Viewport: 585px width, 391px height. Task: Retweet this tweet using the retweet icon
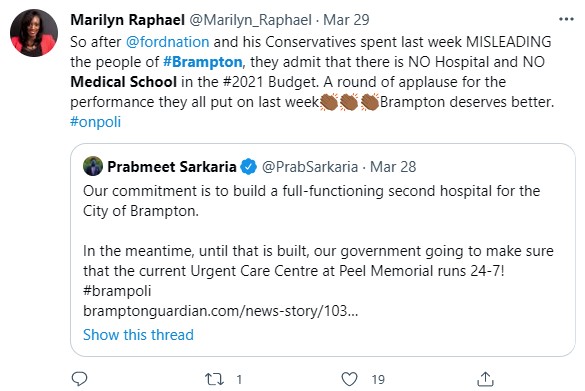[x=215, y=379]
